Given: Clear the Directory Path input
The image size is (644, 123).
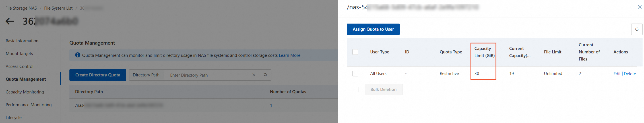Looking at the screenshot, I should coord(254,75).
